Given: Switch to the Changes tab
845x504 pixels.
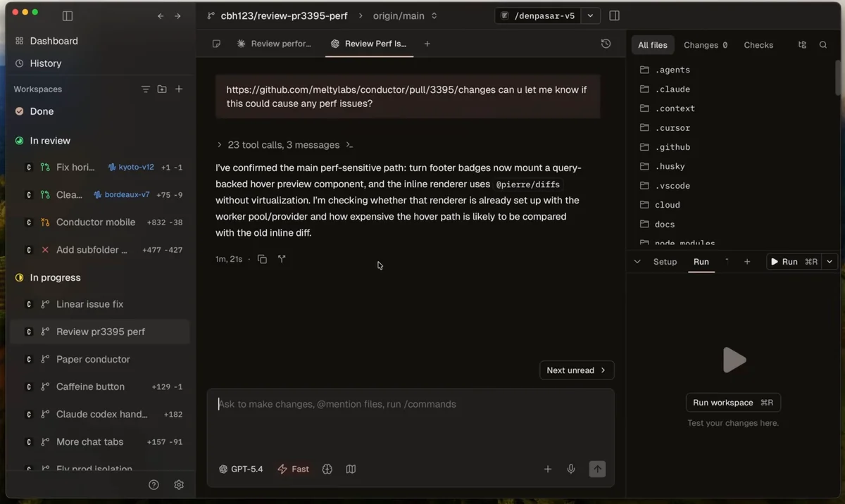Looking at the screenshot, I should (x=706, y=45).
